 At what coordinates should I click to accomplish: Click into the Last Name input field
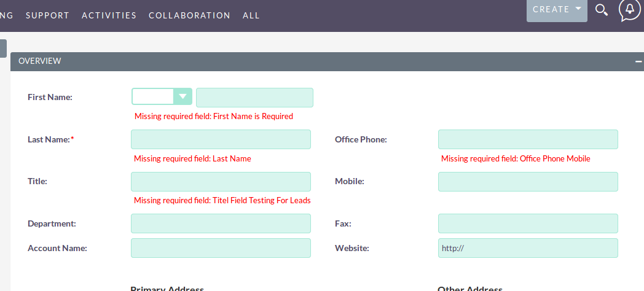point(221,139)
